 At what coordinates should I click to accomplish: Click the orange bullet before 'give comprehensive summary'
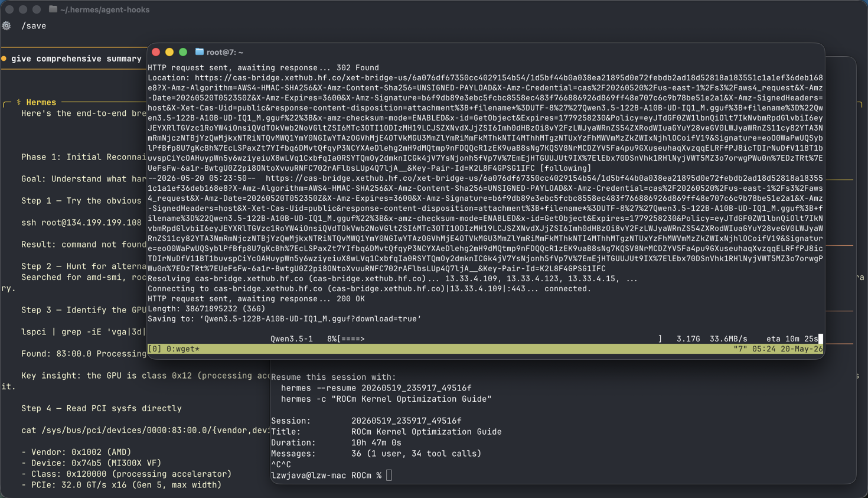[x=4, y=58]
